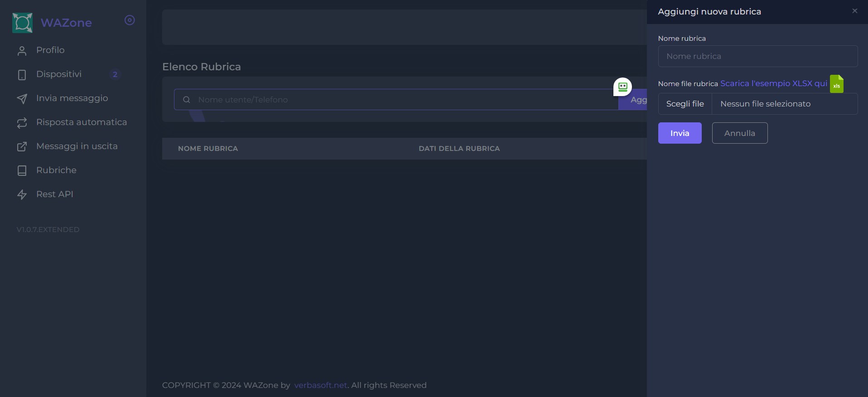Click the Rubriche book icon
Screen dimensions: 868x397
(22, 171)
